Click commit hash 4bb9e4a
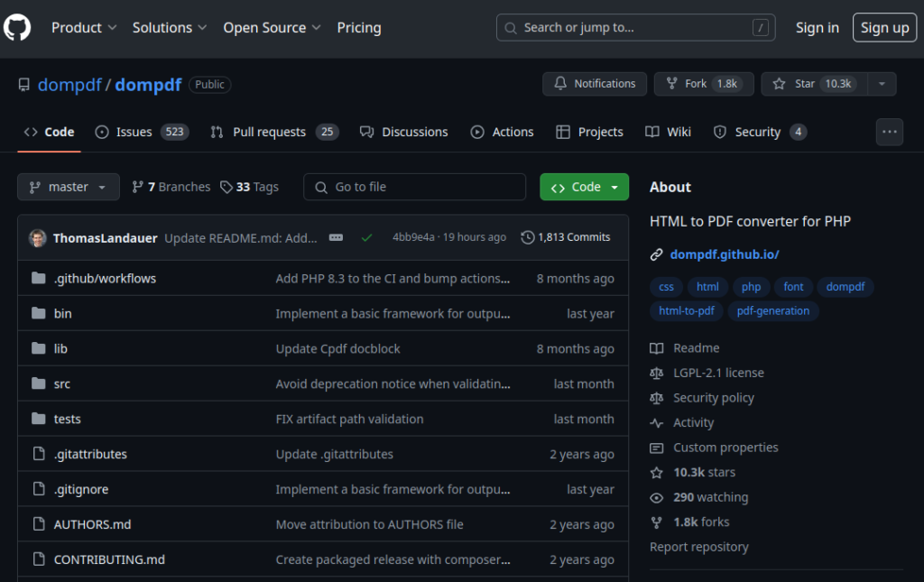The image size is (924, 582). pyautogui.click(x=413, y=236)
